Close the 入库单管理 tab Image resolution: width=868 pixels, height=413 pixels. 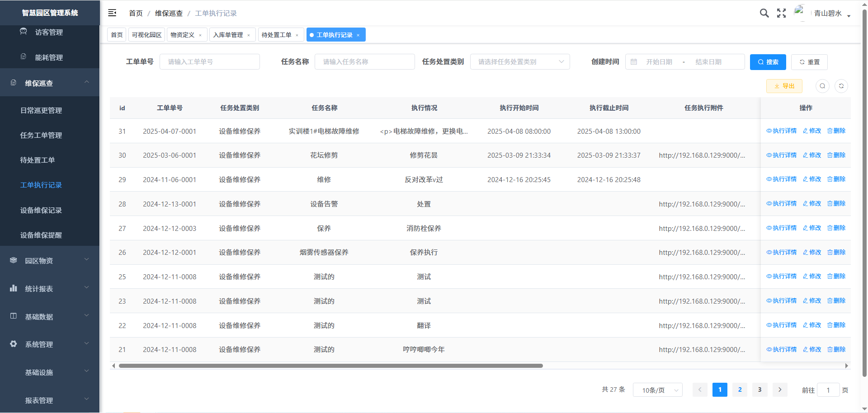click(x=249, y=35)
